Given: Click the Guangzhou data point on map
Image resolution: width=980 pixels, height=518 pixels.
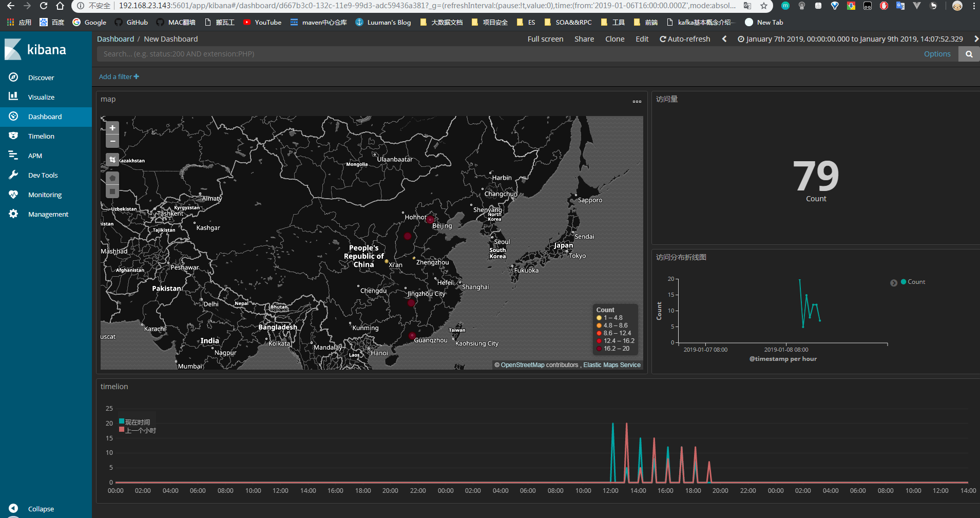Looking at the screenshot, I should (412, 336).
